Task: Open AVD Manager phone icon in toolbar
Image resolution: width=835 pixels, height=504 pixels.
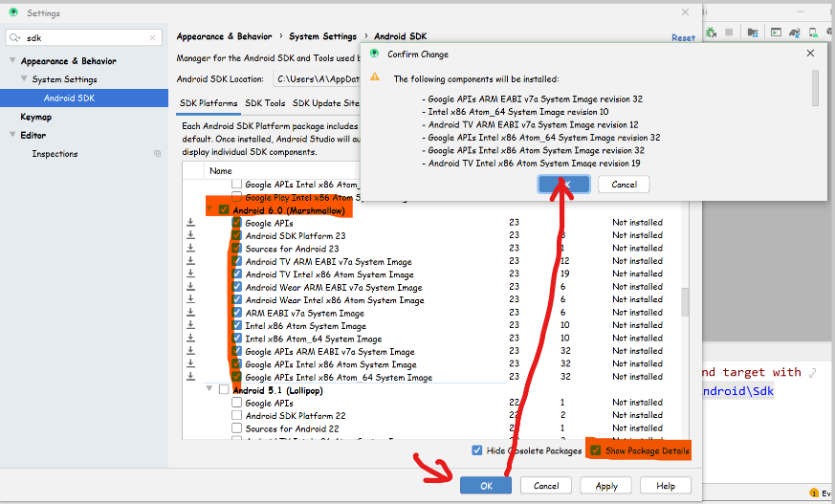Action: [813, 33]
